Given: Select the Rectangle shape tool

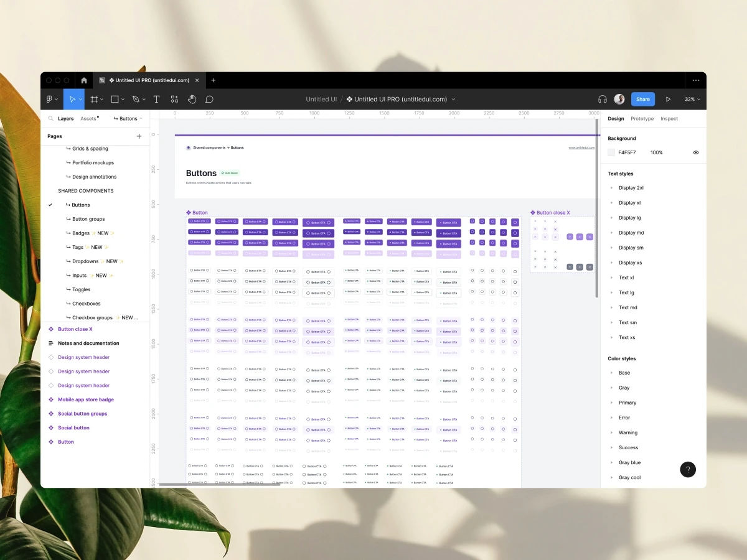Looking at the screenshot, I should [x=114, y=99].
